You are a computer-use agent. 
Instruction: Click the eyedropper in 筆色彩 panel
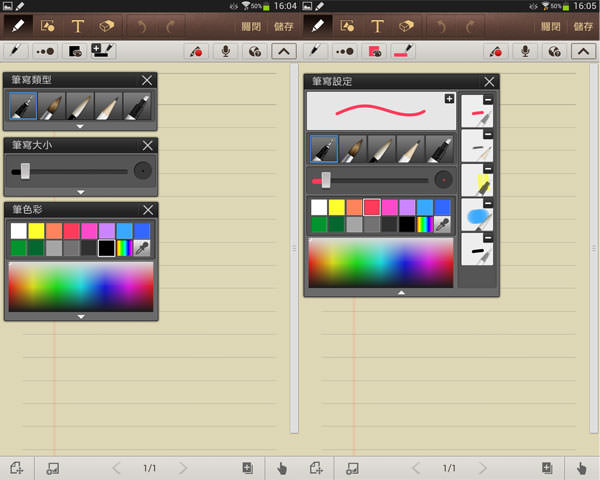point(142,248)
